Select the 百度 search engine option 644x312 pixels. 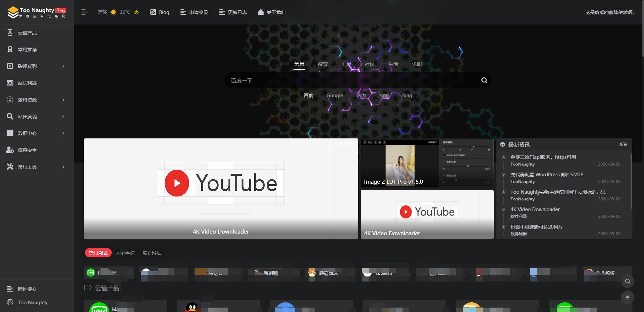tap(308, 96)
